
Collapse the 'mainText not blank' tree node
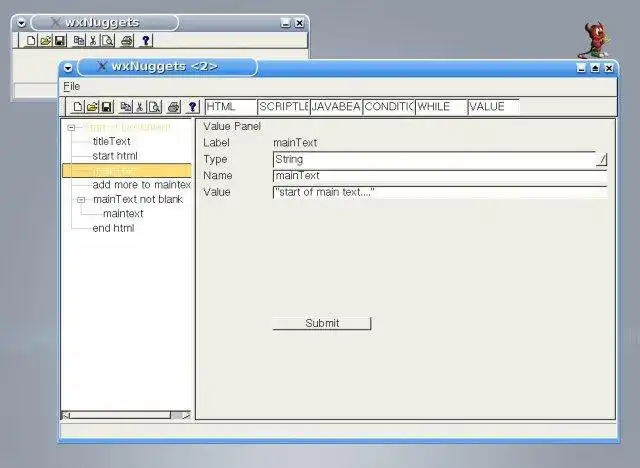(x=81, y=200)
